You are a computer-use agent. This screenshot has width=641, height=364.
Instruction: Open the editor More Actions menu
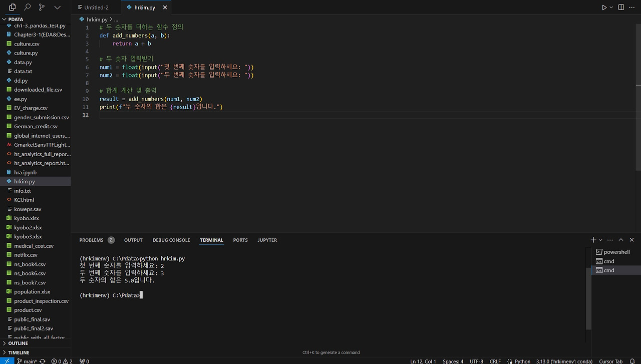click(x=632, y=8)
